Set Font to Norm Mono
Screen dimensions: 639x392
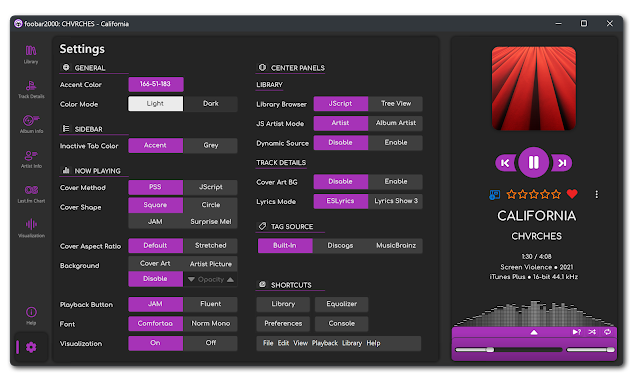coord(211,324)
